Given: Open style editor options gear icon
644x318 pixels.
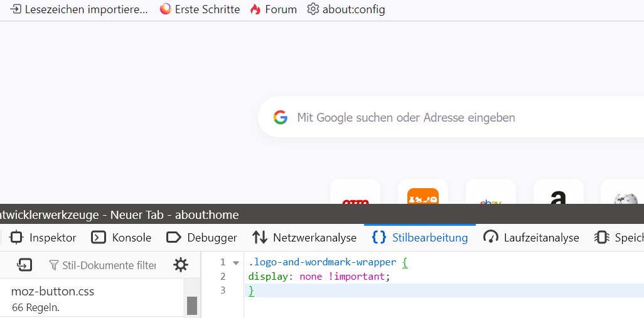Looking at the screenshot, I should coord(181,265).
